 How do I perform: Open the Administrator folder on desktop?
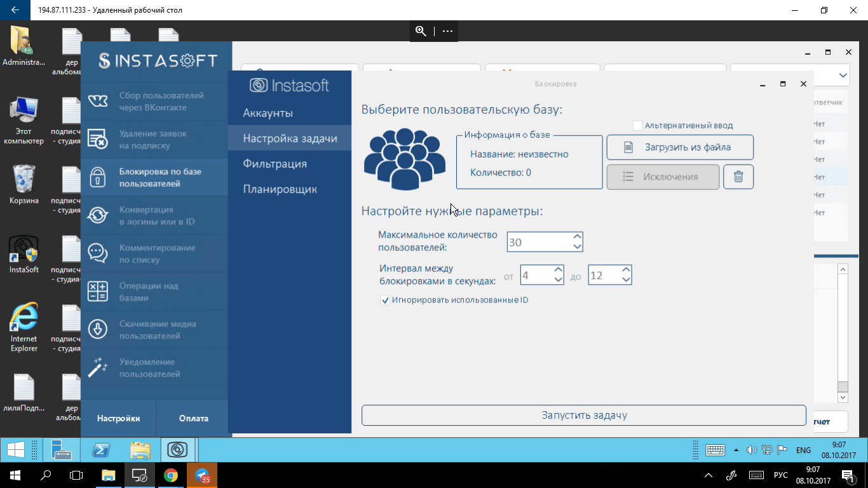coord(24,46)
